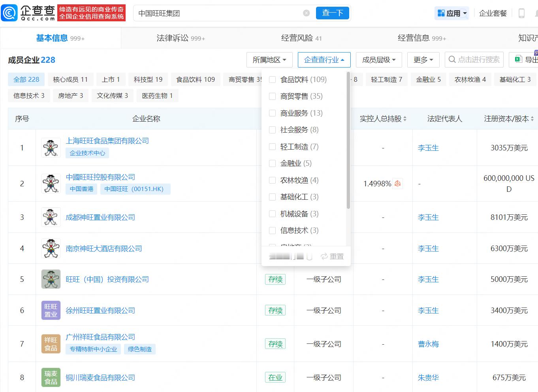Select the 食品饮料 109 filter tag
Screen dimensions: 538x392
tap(196, 79)
